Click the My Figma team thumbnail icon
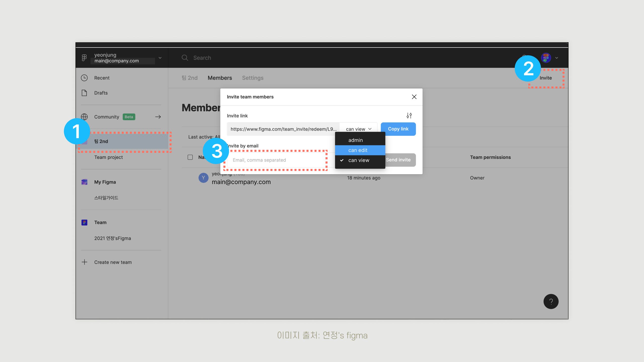 (x=84, y=182)
